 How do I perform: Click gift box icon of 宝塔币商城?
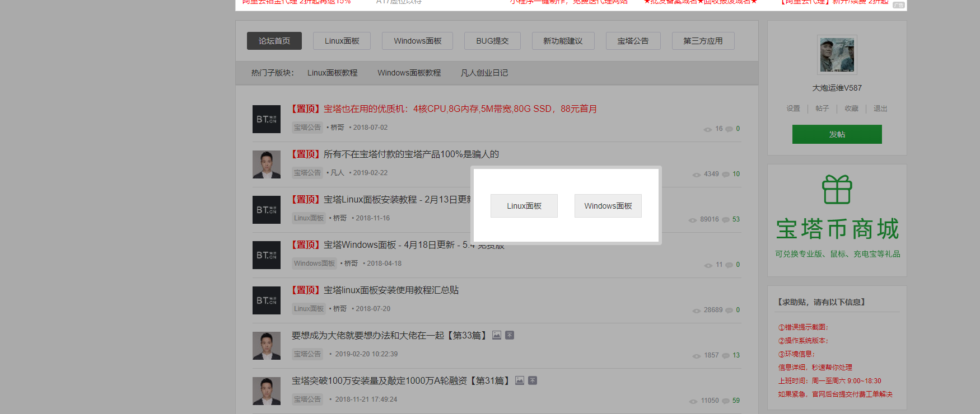(x=837, y=189)
